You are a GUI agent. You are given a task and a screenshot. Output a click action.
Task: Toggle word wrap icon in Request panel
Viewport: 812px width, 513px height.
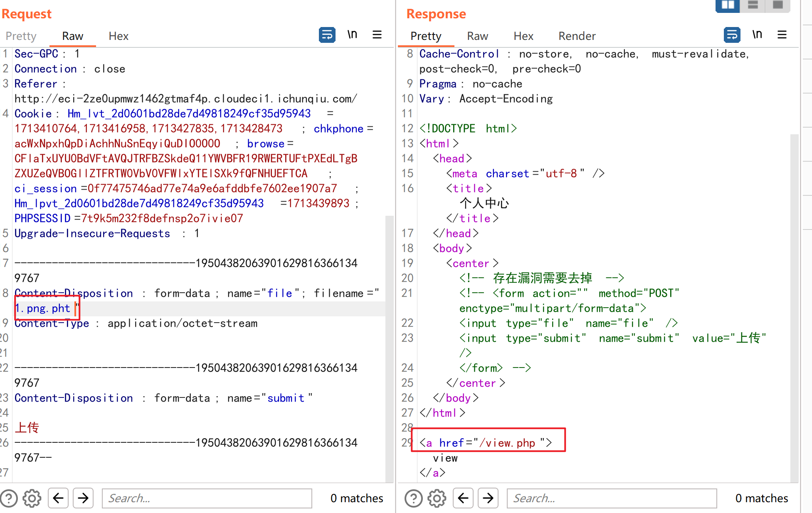click(x=327, y=35)
